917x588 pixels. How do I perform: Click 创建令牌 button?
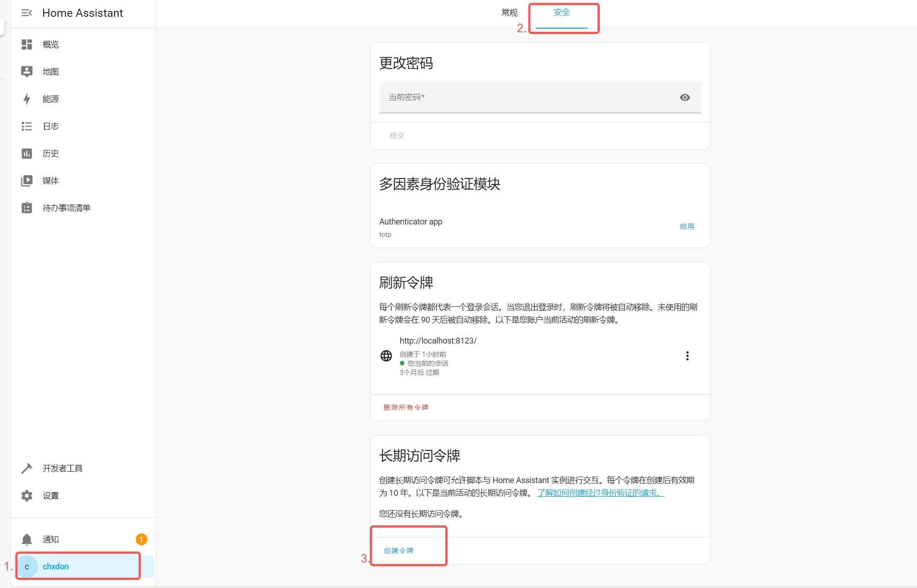399,551
